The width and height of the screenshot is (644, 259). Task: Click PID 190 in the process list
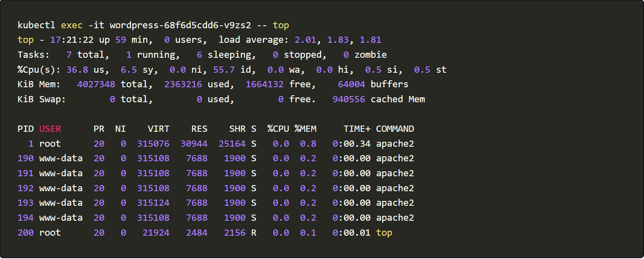pyautogui.click(x=26, y=158)
